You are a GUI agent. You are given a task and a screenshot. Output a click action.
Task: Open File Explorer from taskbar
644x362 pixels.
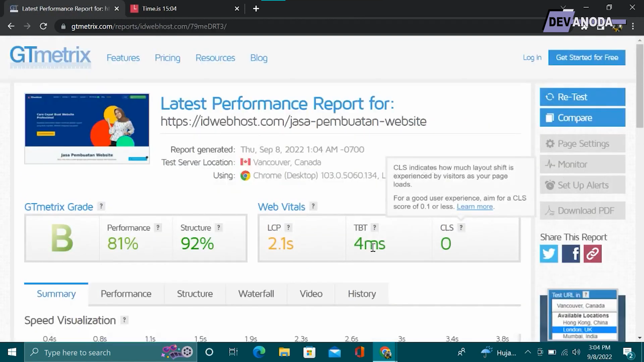tap(284, 352)
